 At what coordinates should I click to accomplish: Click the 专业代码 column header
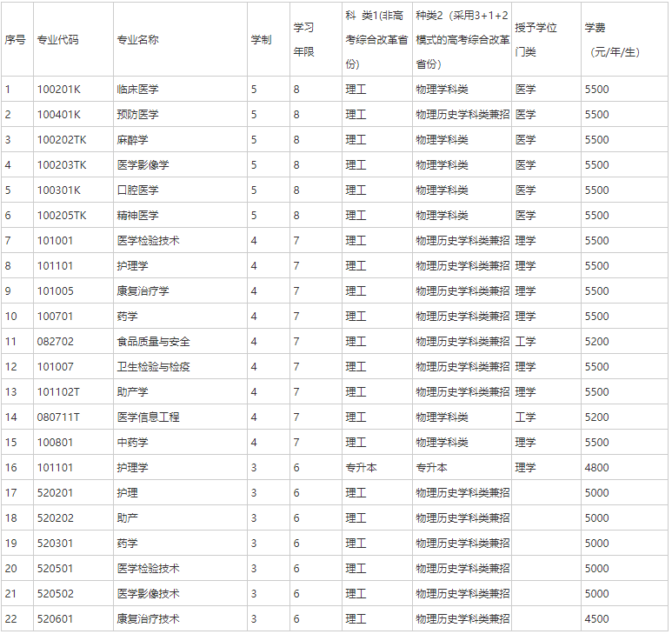click(x=58, y=40)
